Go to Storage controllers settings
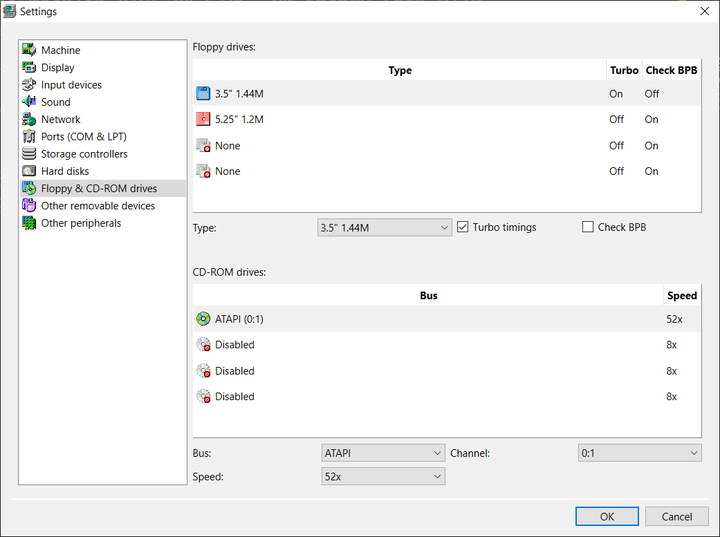 [84, 154]
